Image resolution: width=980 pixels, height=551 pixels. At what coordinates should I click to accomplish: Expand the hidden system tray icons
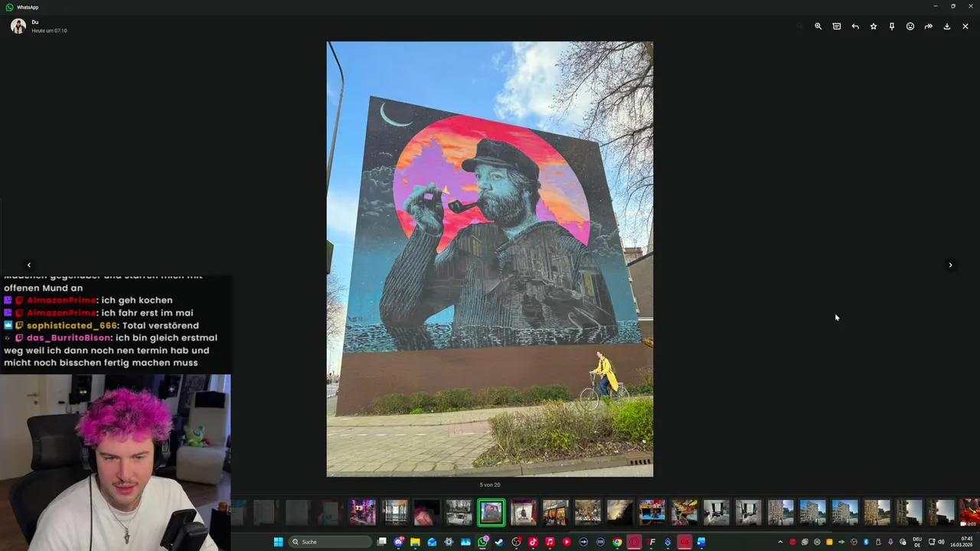click(x=780, y=542)
